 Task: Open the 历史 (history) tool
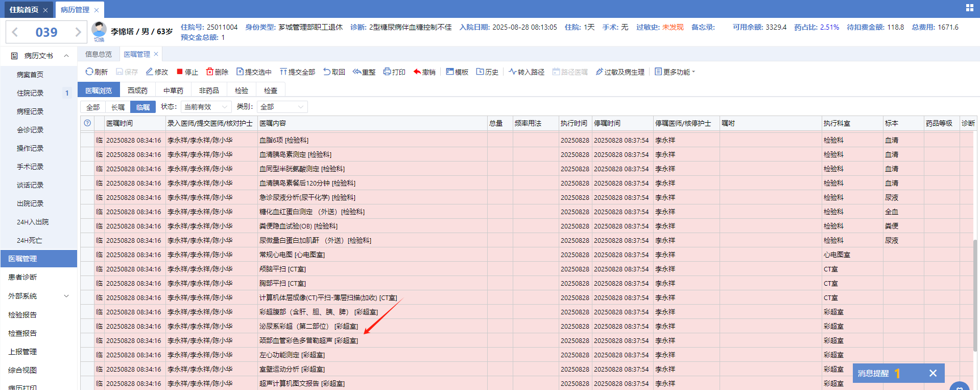tap(487, 72)
